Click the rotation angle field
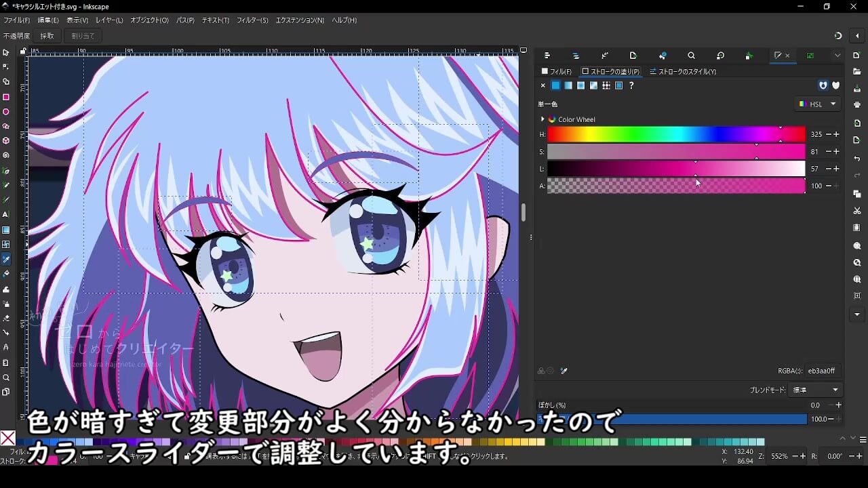This screenshot has height=488, width=868. pos(834,457)
